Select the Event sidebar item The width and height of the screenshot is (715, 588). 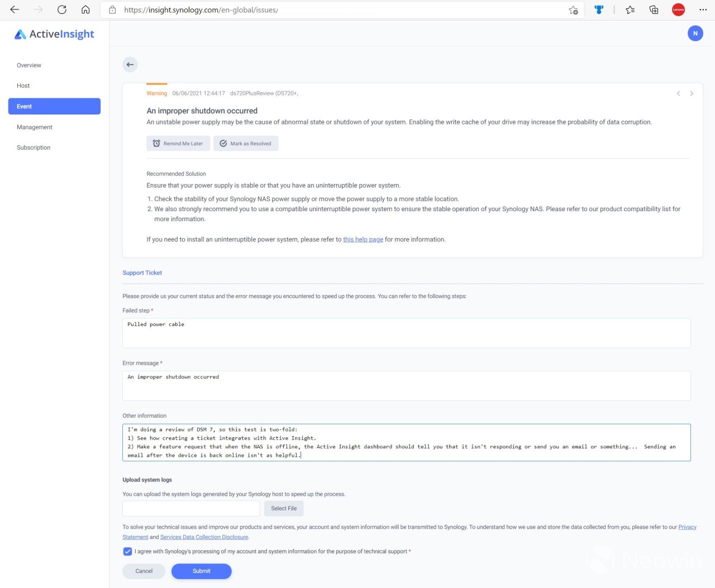pyautogui.click(x=54, y=106)
